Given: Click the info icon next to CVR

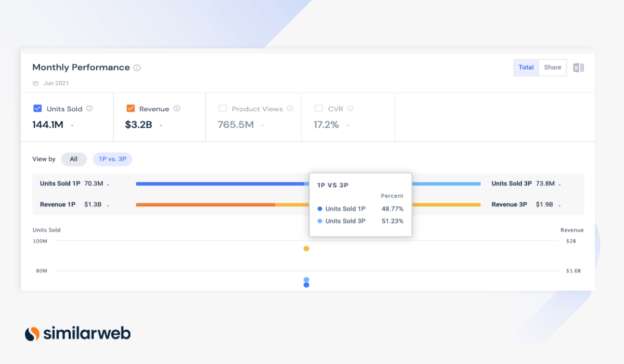Looking at the screenshot, I should click(350, 109).
